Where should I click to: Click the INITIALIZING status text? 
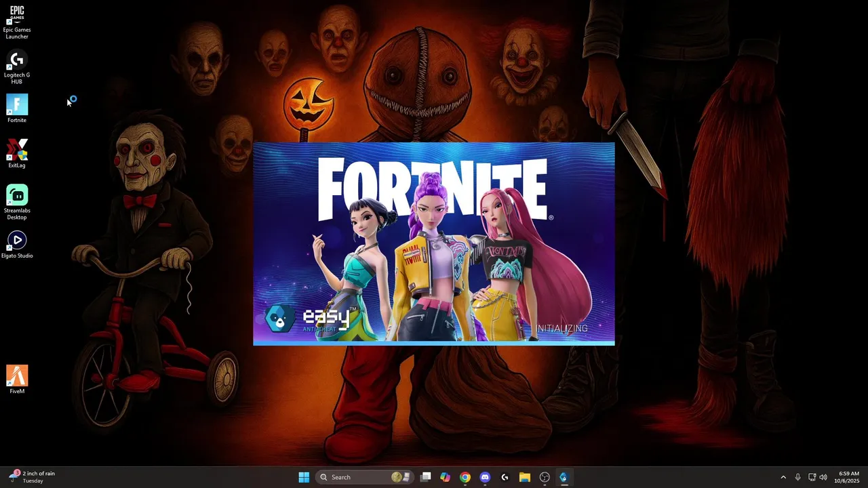click(562, 329)
